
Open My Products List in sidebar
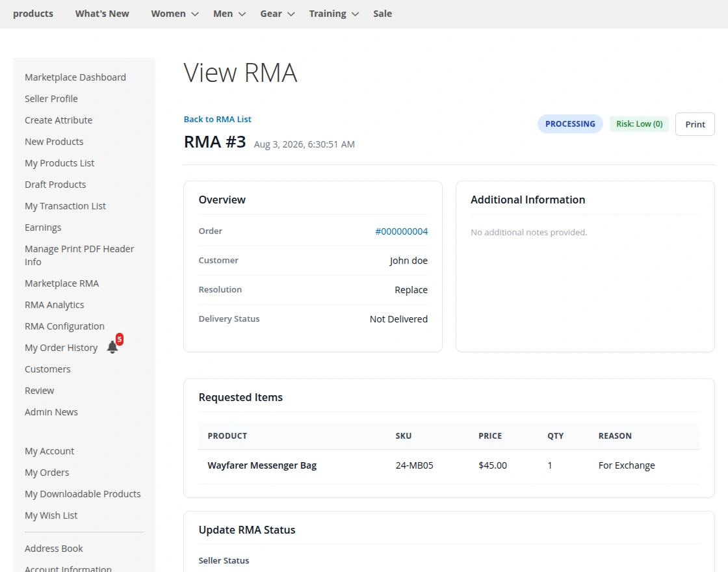(59, 163)
